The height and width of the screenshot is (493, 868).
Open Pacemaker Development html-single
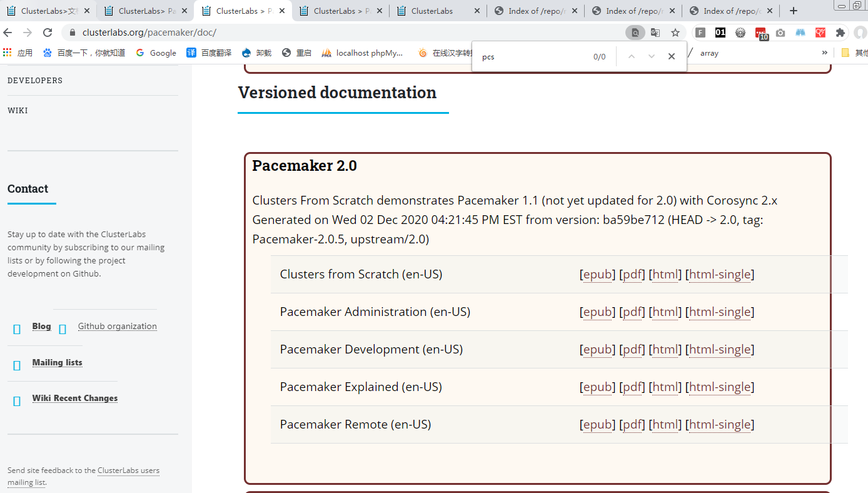(719, 349)
